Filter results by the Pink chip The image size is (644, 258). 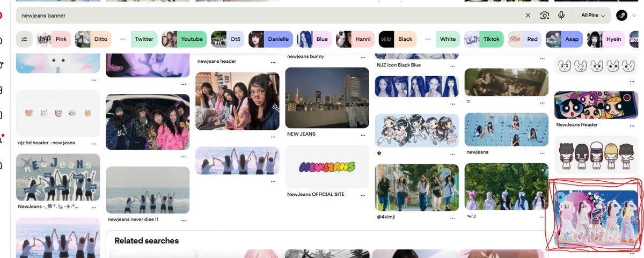[53, 39]
